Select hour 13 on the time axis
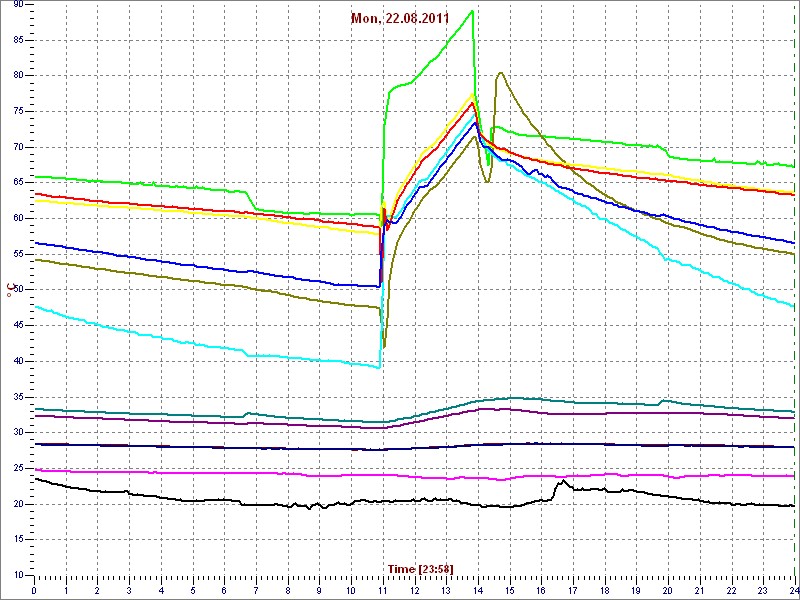This screenshot has width=800, height=600. tap(446, 590)
